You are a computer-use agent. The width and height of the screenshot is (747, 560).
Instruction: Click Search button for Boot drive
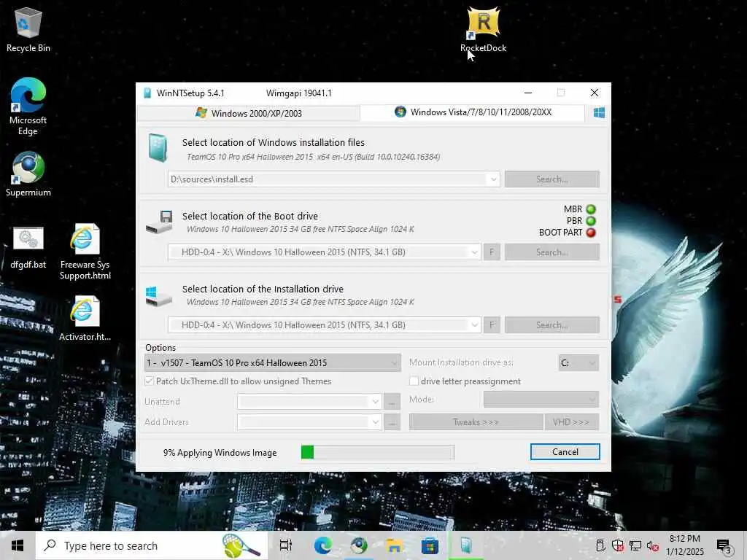[x=552, y=252]
